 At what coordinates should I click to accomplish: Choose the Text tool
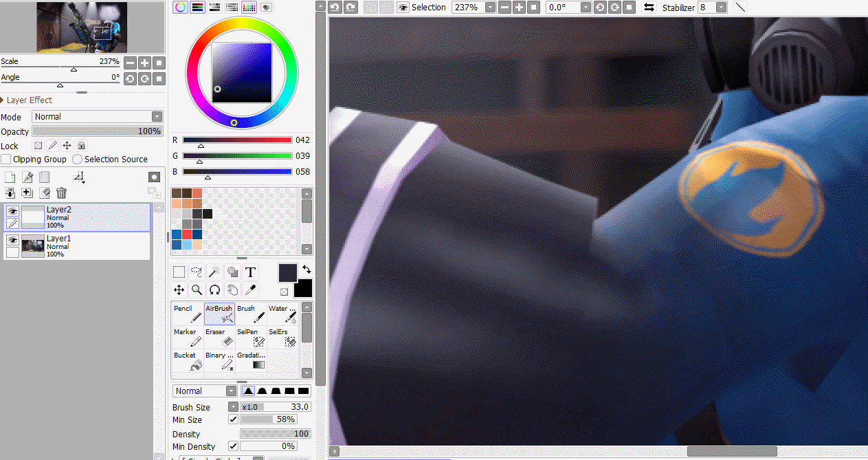(250, 272)
